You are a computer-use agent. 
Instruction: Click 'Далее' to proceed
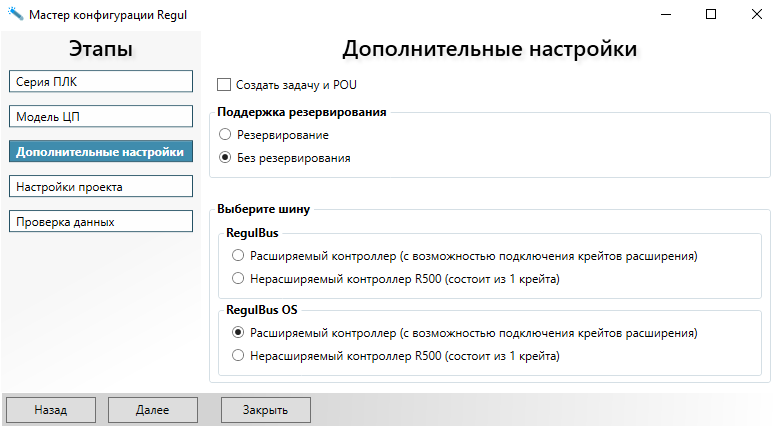(x=153, y=410)
